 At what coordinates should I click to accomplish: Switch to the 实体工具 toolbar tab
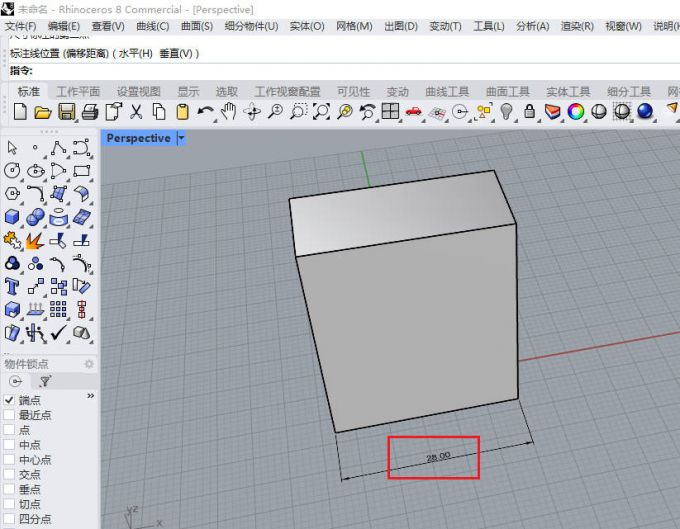click(569, 91)
